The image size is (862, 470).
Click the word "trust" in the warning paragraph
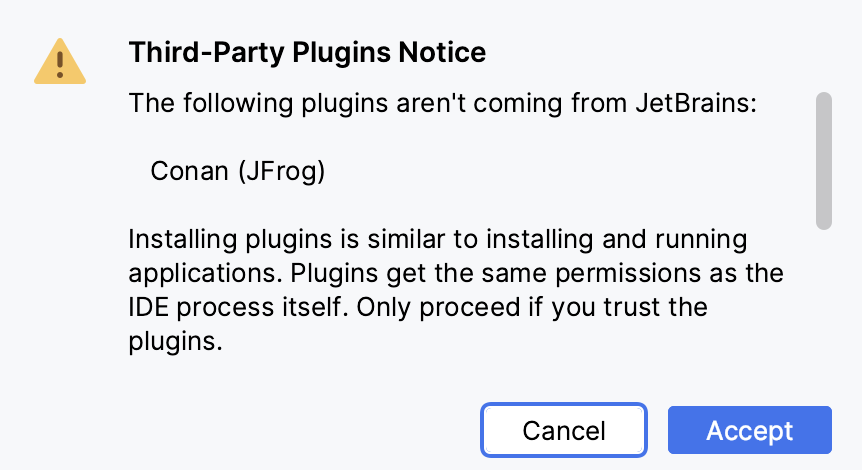click(632, 307)
